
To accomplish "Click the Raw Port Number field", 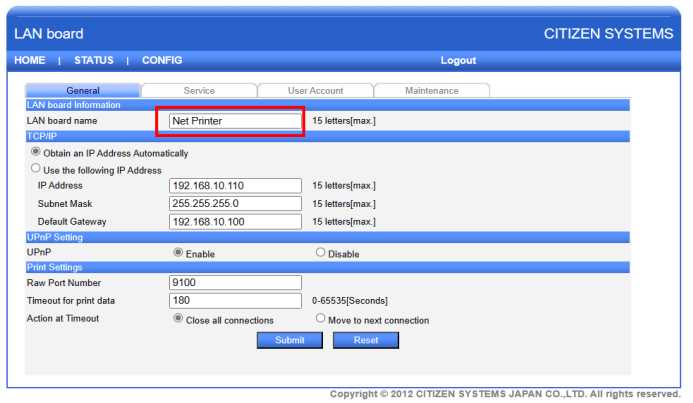I will pos(235,283).
